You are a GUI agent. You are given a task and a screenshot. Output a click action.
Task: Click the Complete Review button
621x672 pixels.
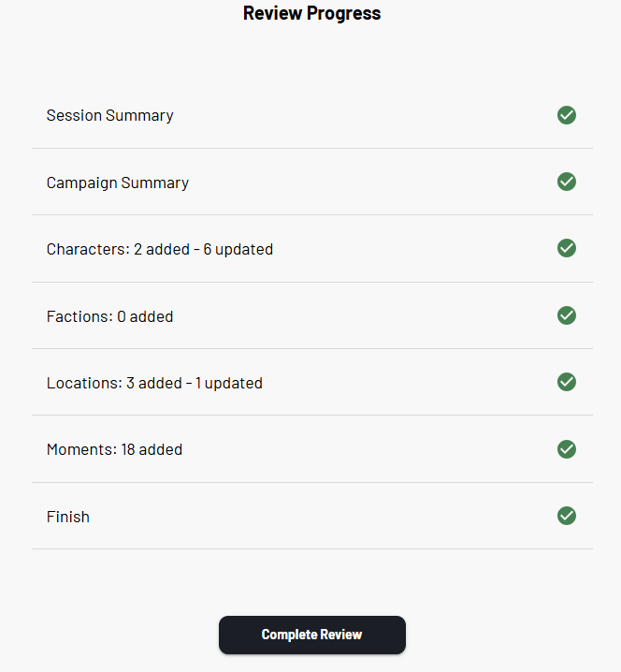pyautogui.click(x=312, y=635)
